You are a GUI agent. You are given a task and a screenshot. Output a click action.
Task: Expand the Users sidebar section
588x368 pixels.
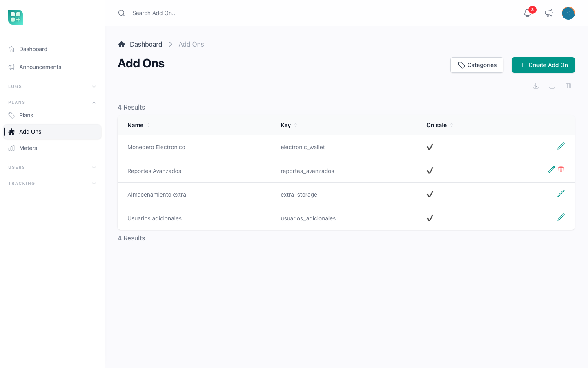pyautogui.click(x=52, y=168)
